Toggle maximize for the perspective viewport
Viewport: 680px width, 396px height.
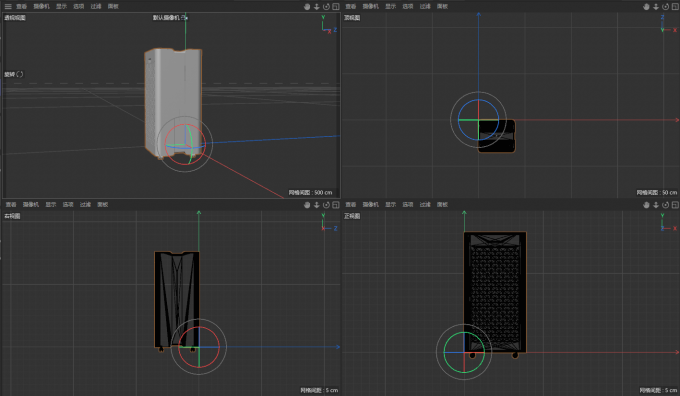336,7
